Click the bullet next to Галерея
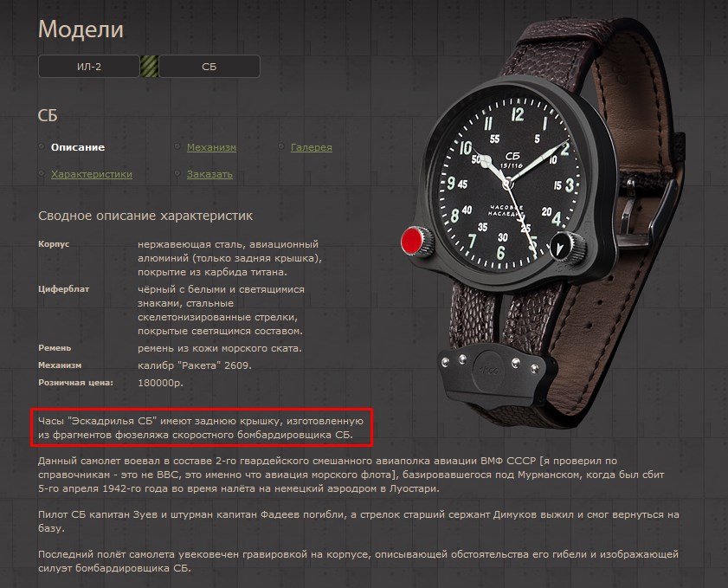This screenshot has width=728, height=588. tap(281, 146)
